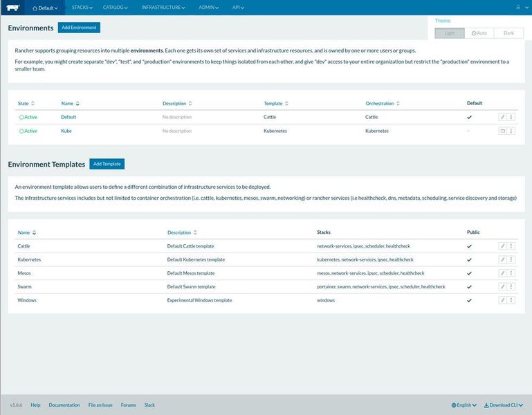Sort templates by Name column
Viewport: 532px width, 415px height.
click(27, 232)
